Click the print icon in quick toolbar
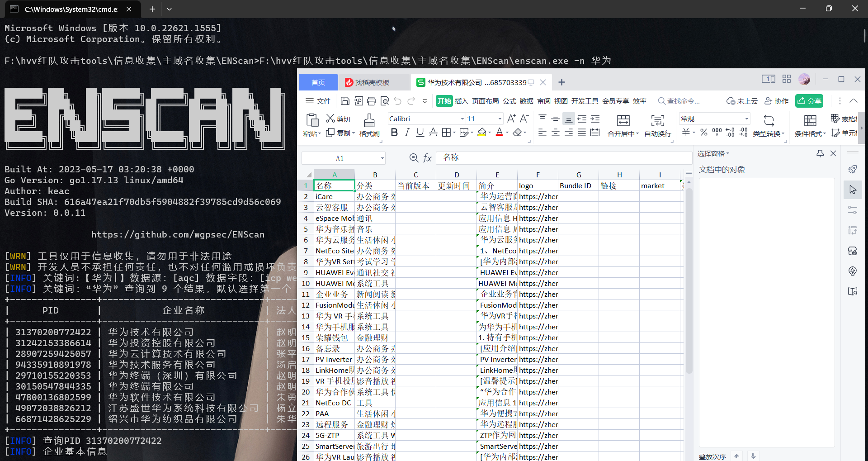Screen dimensions: 868x461 (x=371, y=101)
